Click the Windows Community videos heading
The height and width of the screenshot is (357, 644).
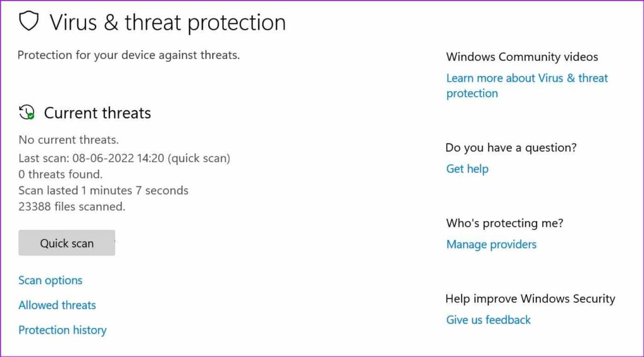pos(522,57)
